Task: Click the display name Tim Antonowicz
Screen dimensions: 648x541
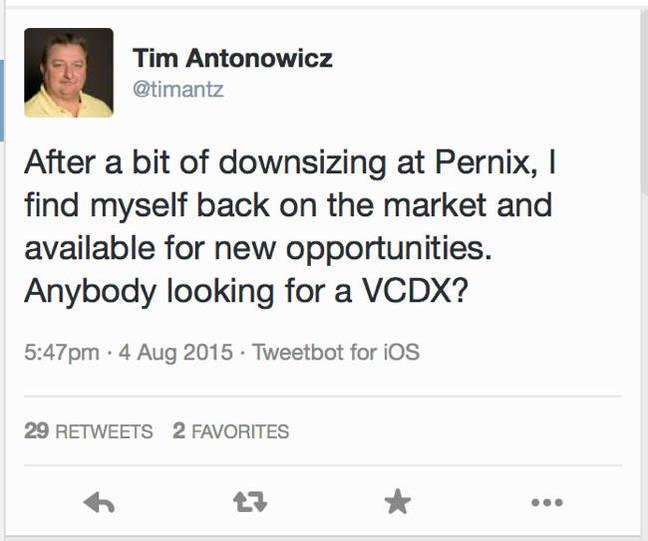Action: pyautogui.click(x=233, y=58)
